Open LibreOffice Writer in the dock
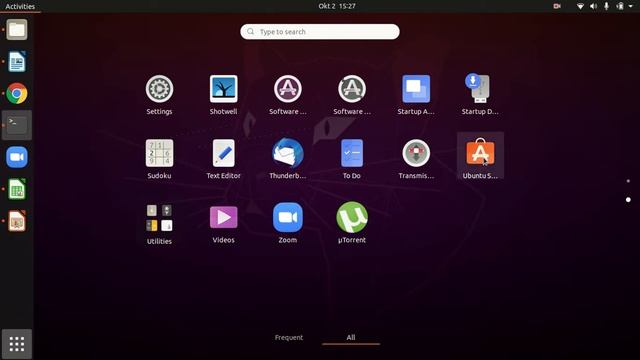 pos(17,61)
